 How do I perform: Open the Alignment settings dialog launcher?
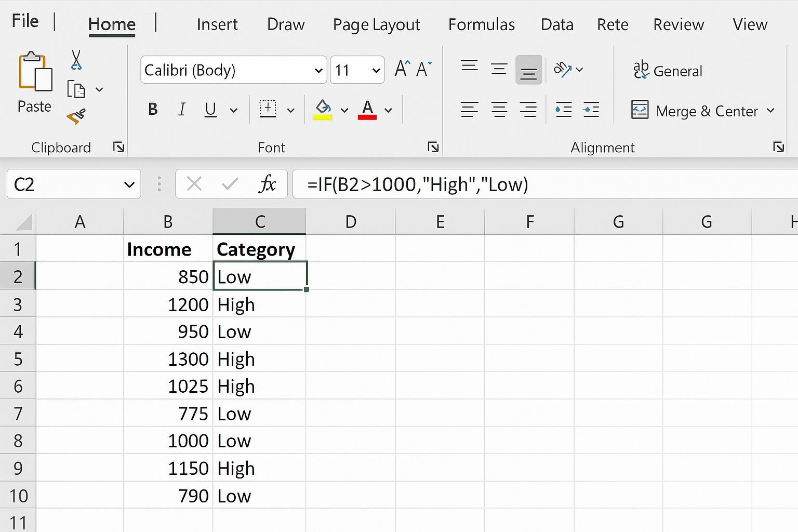tap(779, 148)
